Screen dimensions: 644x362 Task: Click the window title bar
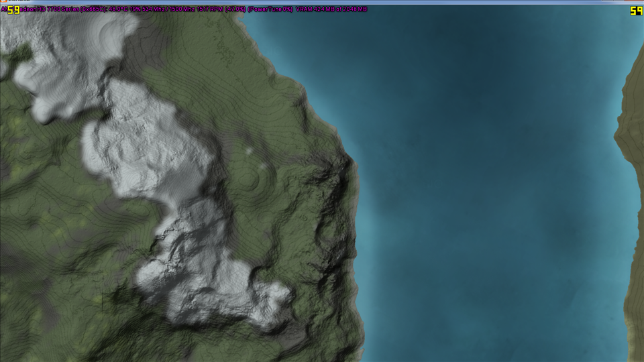(x=322, y=2)
